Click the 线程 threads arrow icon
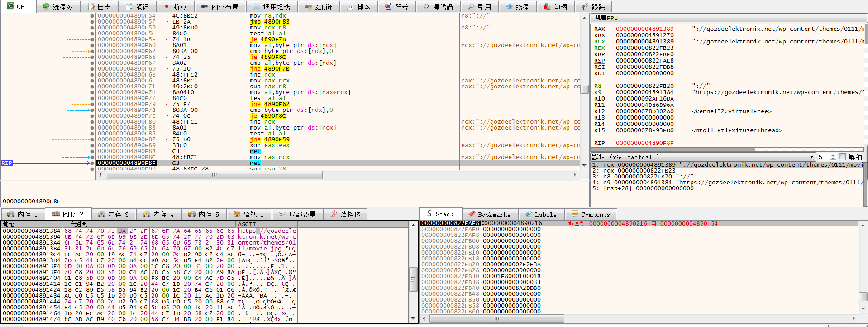868x327 pixels. pyautogui.click(x=509, y=7)
